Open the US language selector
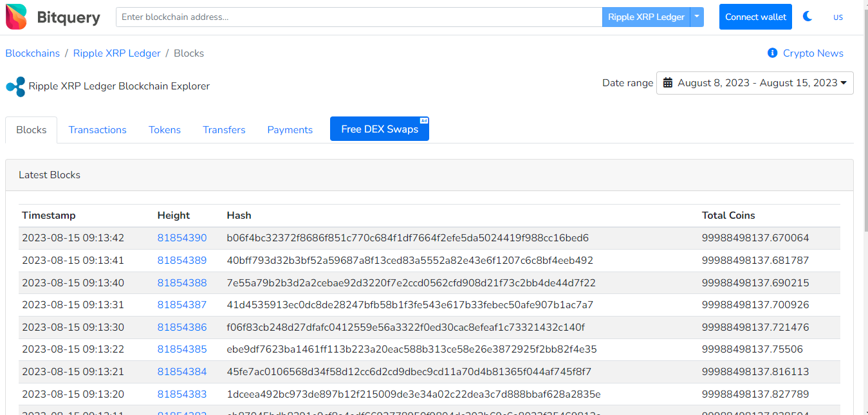The height and width of the screenshot is (415, 868). click(x=838, y=17)
